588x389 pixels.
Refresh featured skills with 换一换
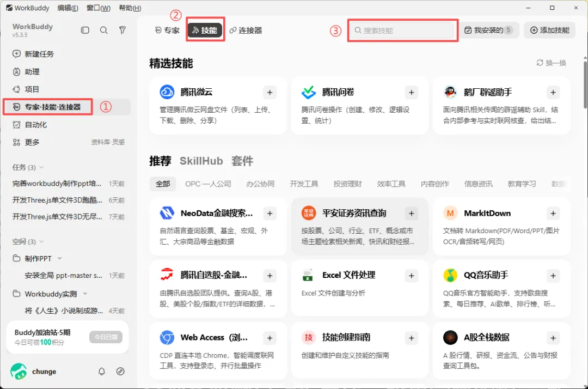tap(551, 63)
